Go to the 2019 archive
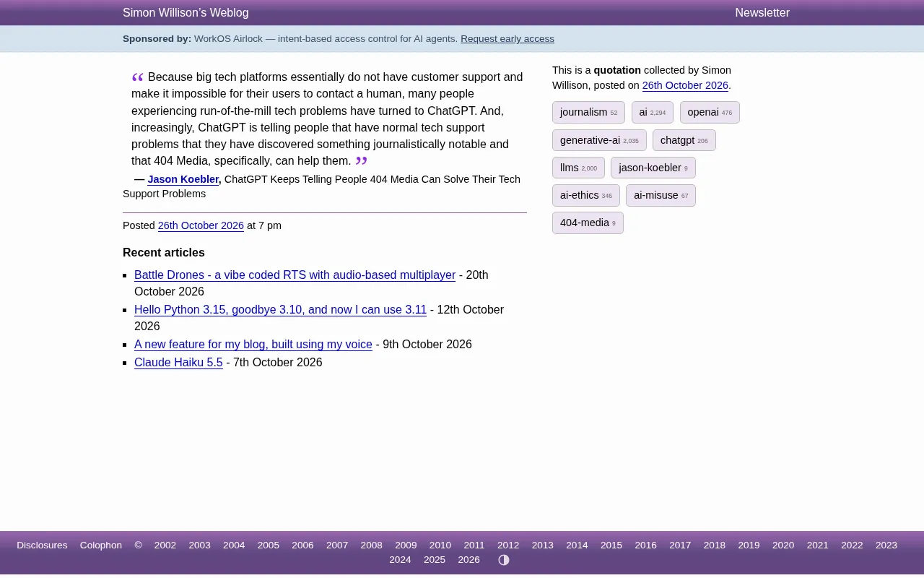The width and height of the screenshot is (924, 578). (749, 545)
